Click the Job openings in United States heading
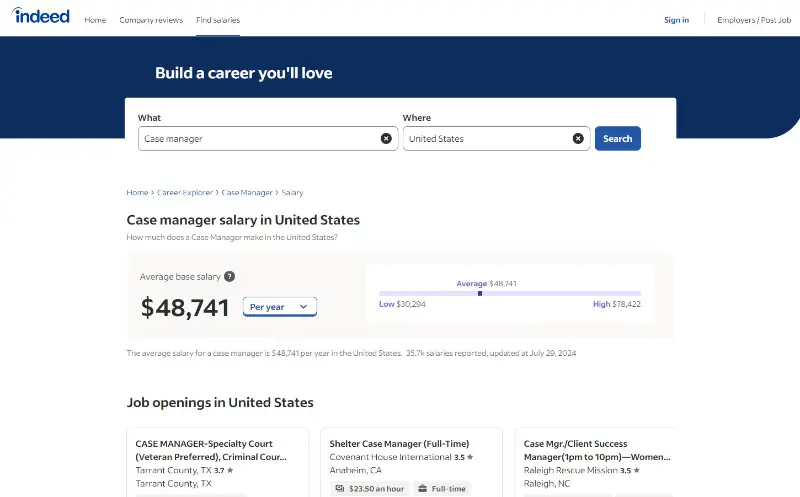Image resolution: width=800 pixels, height=497 pixels. 220,403
